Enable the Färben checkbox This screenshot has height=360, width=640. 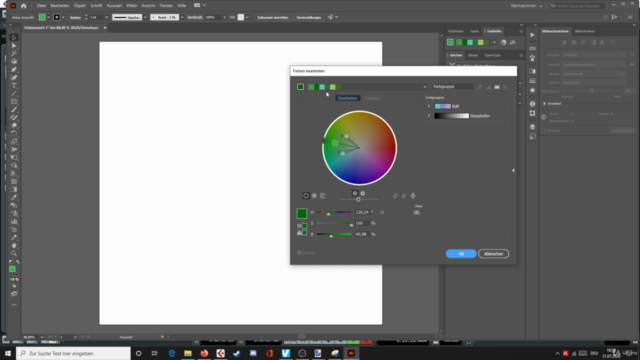pos(299,253)
